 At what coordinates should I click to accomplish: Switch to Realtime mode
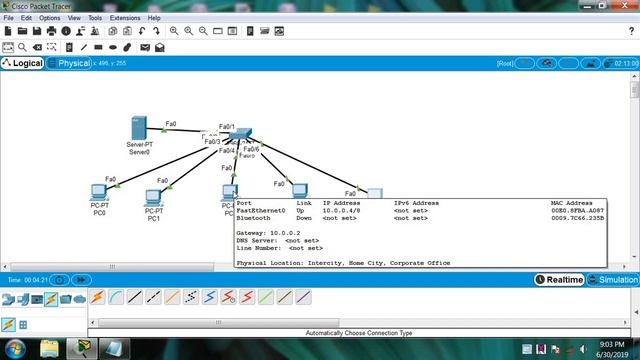point(559,280)
